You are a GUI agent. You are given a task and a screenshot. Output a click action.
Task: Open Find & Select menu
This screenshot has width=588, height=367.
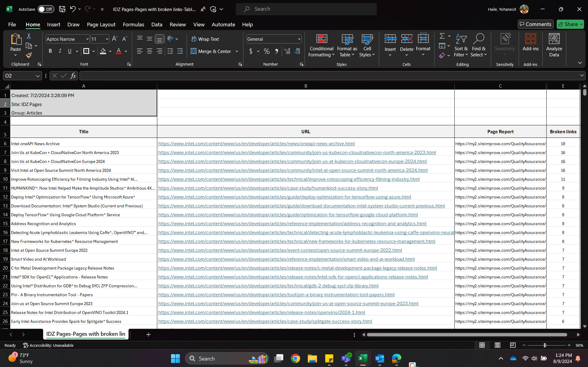[x=479, y=45]
